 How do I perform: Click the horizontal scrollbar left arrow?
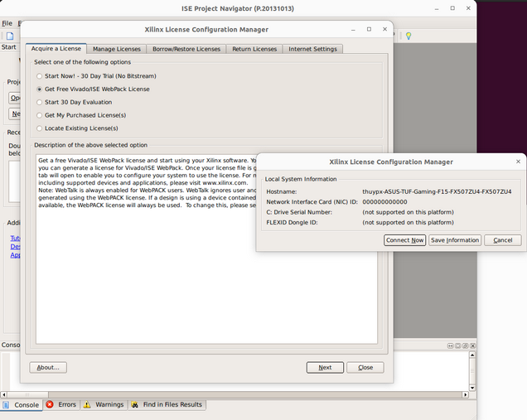point(3,394)
